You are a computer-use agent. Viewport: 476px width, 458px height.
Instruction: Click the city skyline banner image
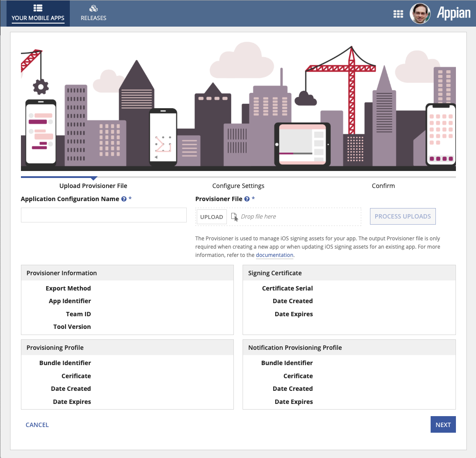coord(238,106)
